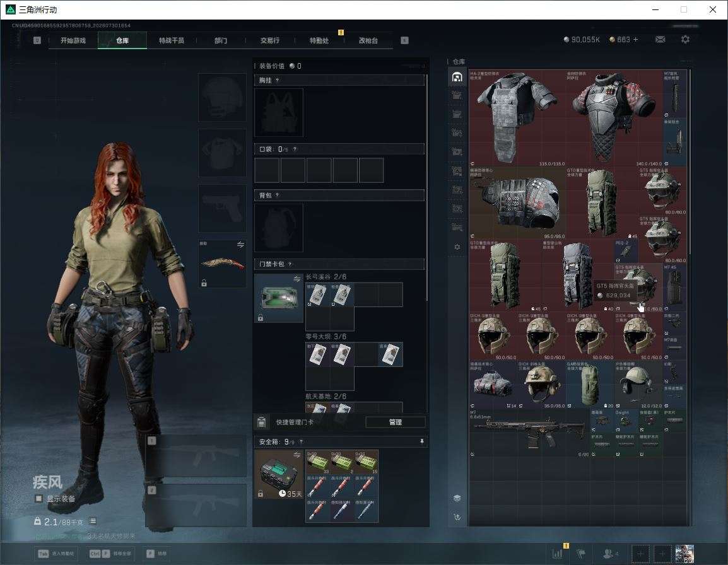Select the armor rated 140.0/140.0
The image size is (728, 565).
[614, 118]
